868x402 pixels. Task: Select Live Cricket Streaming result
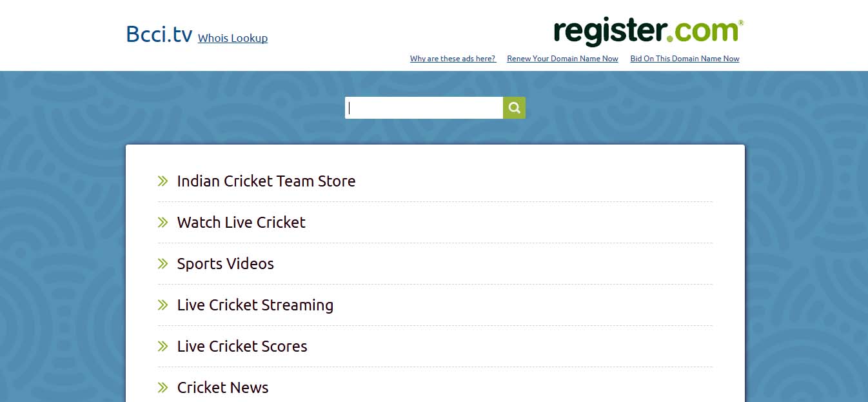click(255, 305)
